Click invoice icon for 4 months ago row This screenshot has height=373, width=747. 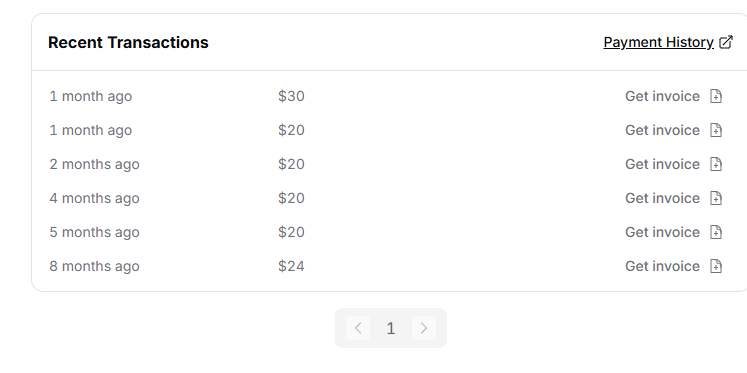(716, 198)
